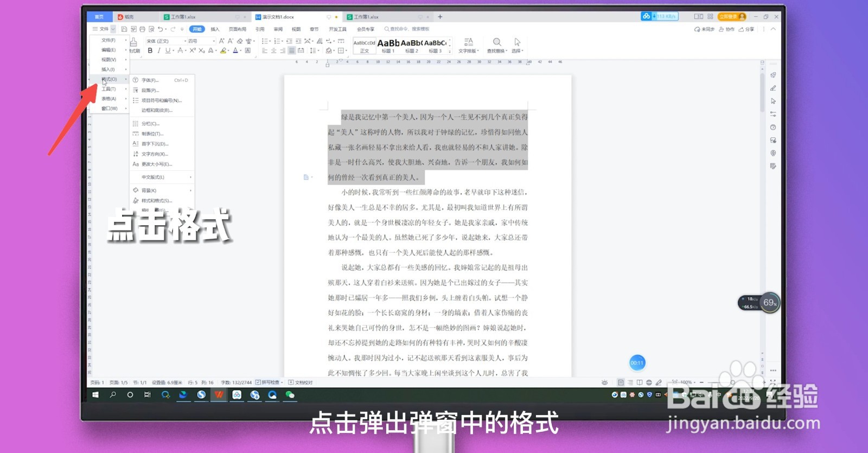This screenshot has width=868, height=453.
Task: Click the Bold formatting icon
Action: [150, 50]
